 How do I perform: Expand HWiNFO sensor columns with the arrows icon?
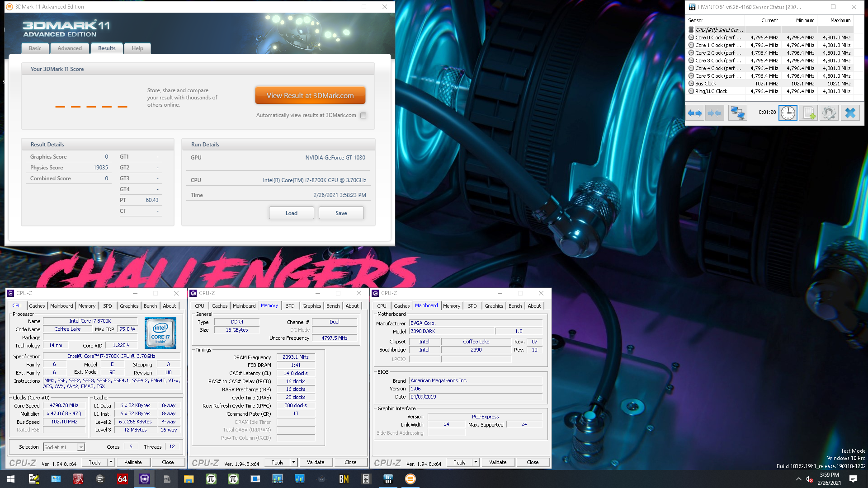[694, 113]
